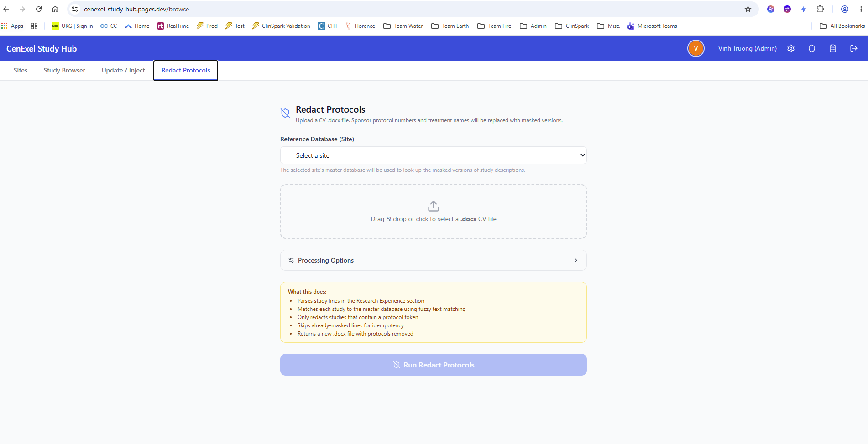868x444 pixels.
Task: Open the browser extensions puzzle icon
Action: coord(821,9)
